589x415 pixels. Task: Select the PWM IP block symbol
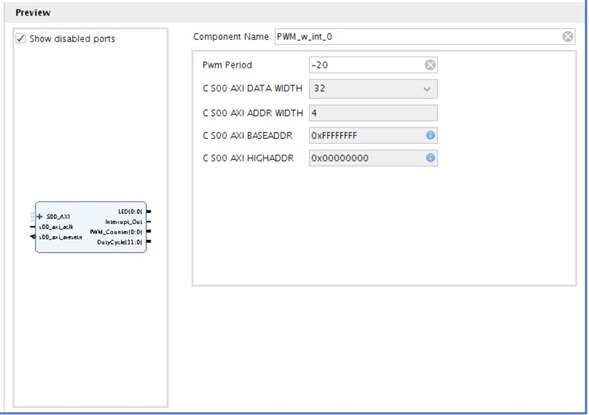tap(91, 227)
